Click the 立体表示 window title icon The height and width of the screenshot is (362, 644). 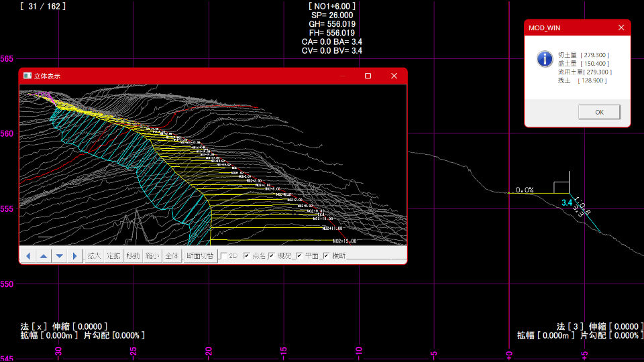[x=28, y=76]
